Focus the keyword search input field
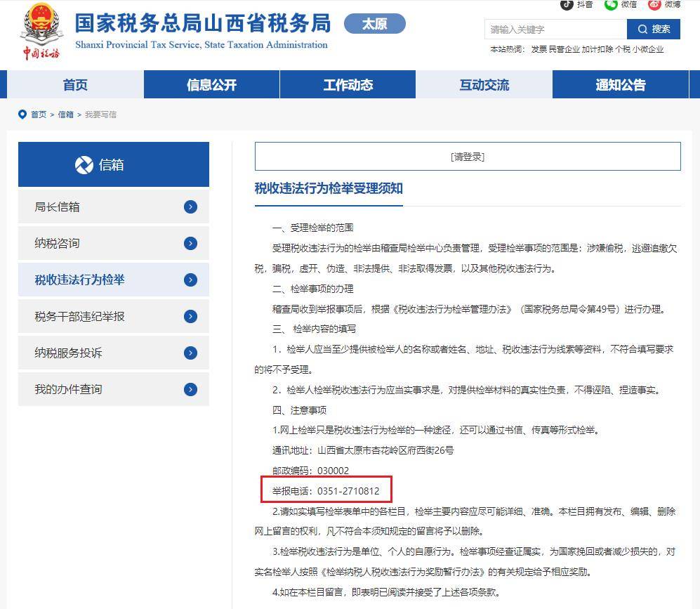This screenshot has height=609, width=700. [555, 29]
